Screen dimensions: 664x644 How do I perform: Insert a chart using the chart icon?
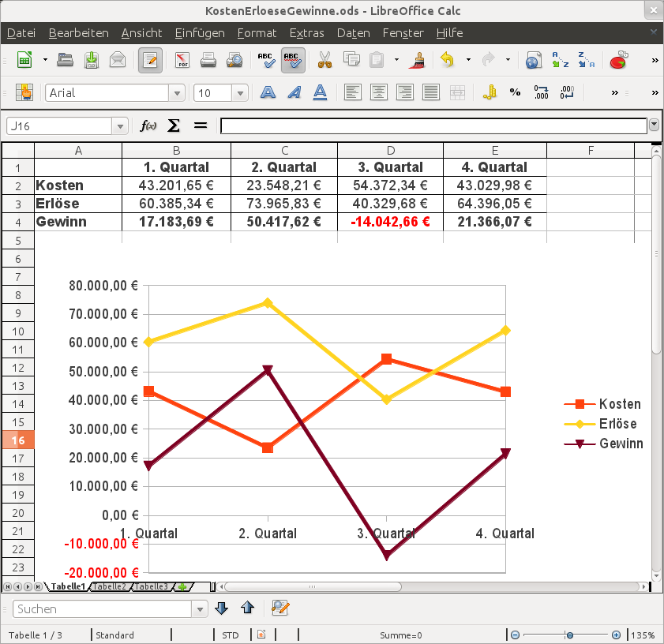pos(621,60)
